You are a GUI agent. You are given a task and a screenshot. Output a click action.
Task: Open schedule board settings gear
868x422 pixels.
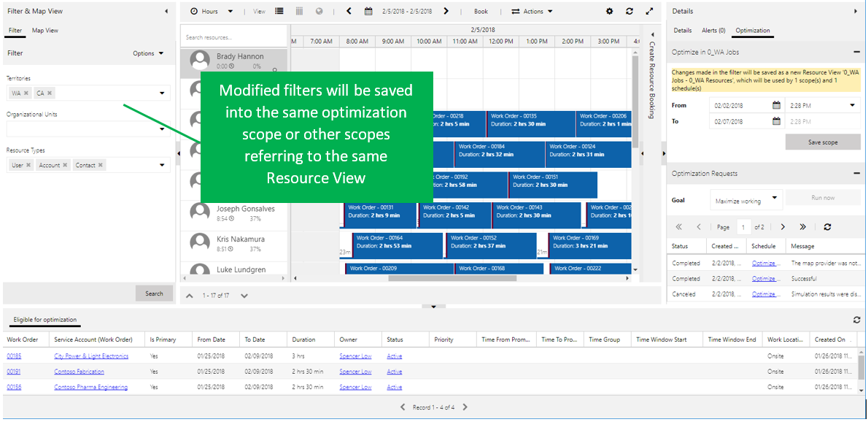(610, 11)
